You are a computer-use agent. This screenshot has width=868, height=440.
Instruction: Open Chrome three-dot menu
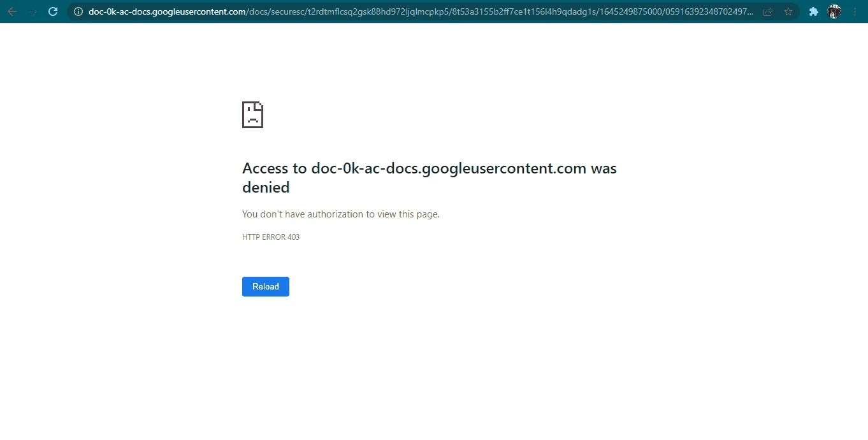pyautogui.click(x=855, y=11)
